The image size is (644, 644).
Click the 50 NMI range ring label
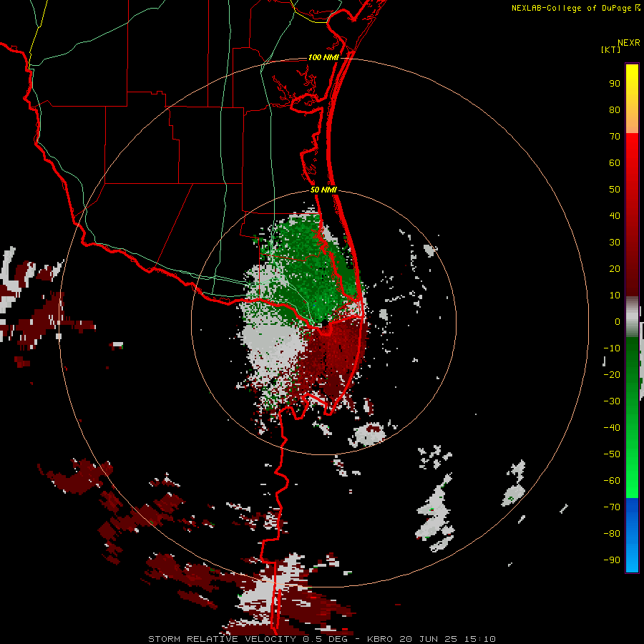[x=323, y=190]
